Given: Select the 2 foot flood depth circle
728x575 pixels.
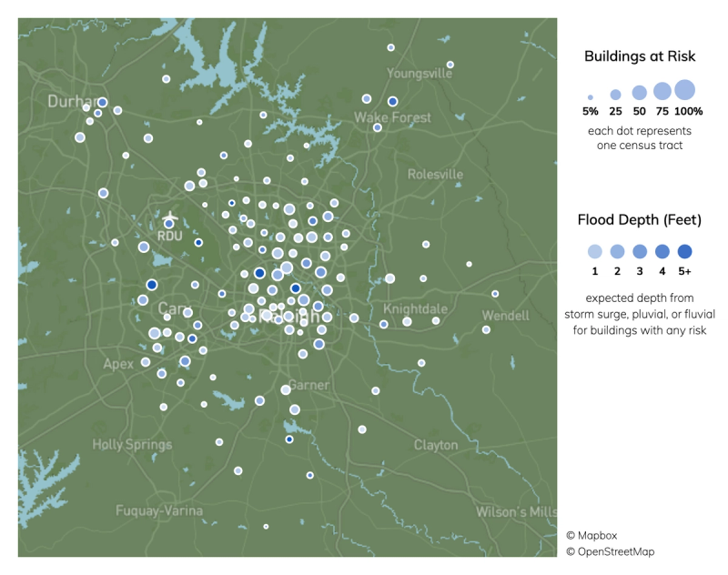Looking at the screenshot, I should coord(617,251).
